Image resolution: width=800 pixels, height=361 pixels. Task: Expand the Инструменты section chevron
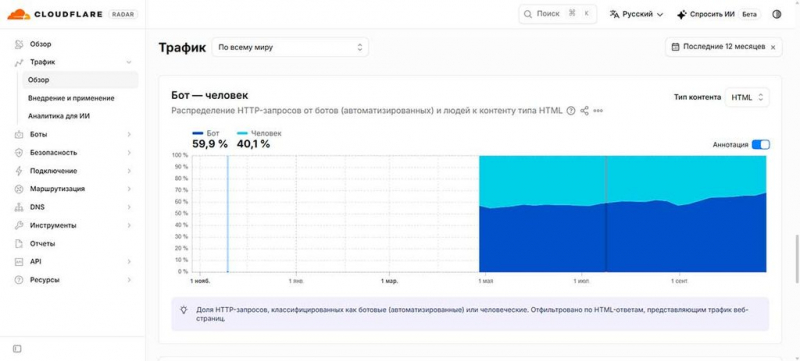129,225
